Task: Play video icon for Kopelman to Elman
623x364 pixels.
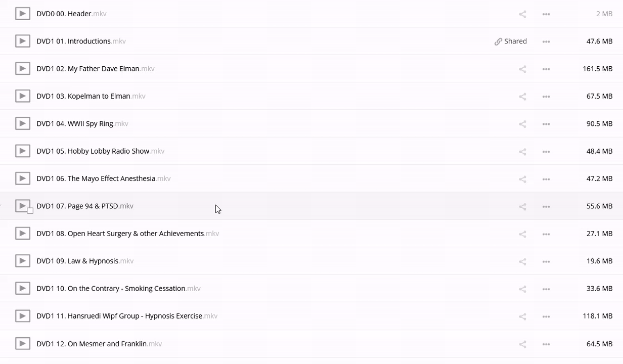Action: coord(22,96)
